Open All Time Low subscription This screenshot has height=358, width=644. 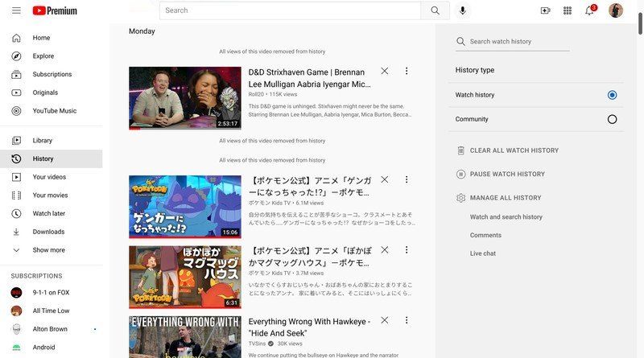click(52, 311)
